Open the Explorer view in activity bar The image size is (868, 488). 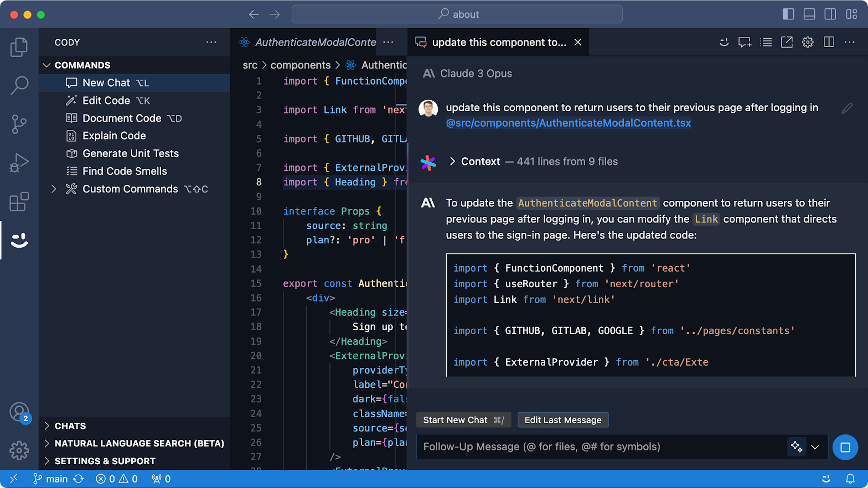19,47
